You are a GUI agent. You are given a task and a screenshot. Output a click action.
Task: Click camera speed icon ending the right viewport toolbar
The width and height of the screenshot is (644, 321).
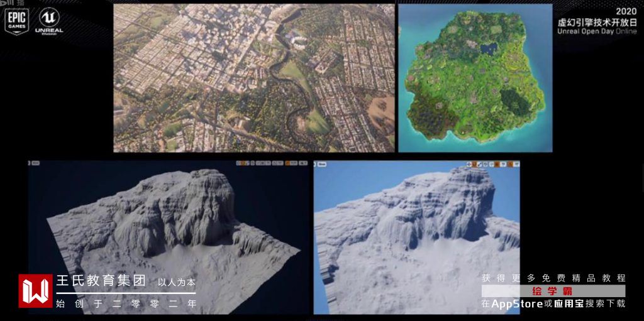tap(516, 164)
